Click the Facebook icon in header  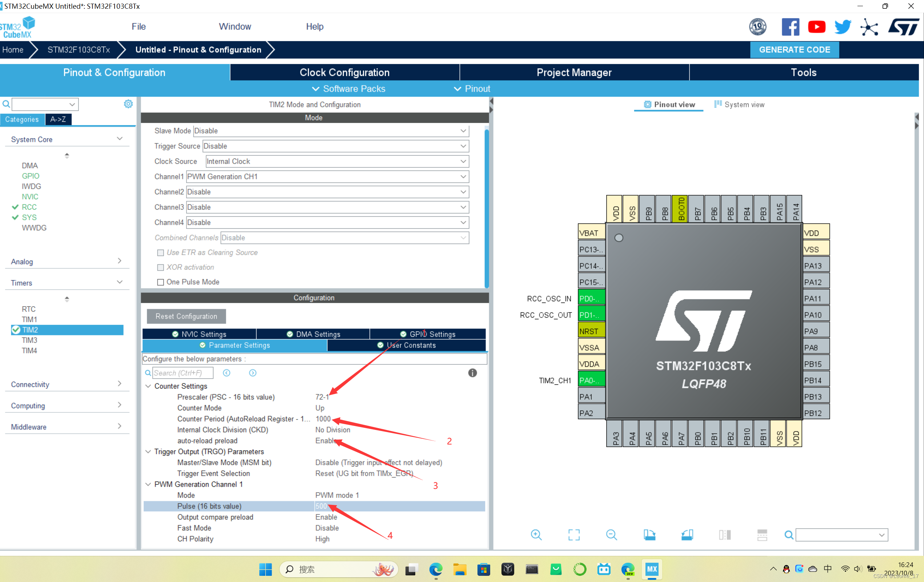(x=790, y=27)
